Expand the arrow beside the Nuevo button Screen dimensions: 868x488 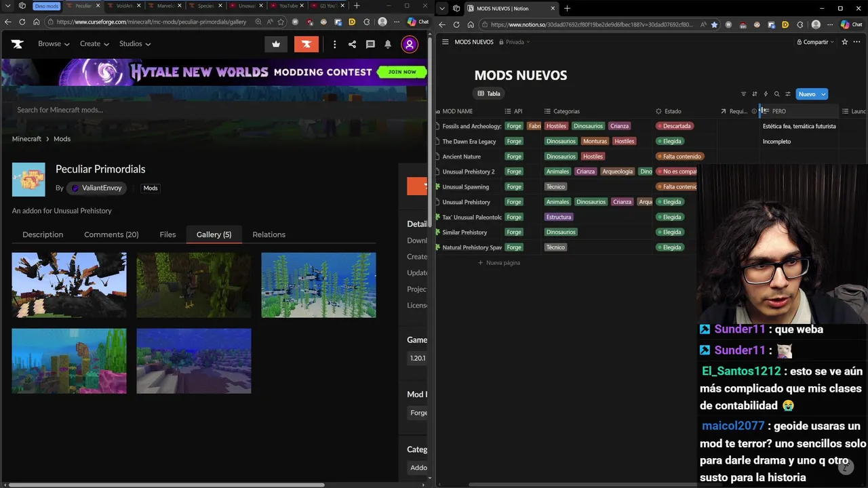tap(823, 94)
